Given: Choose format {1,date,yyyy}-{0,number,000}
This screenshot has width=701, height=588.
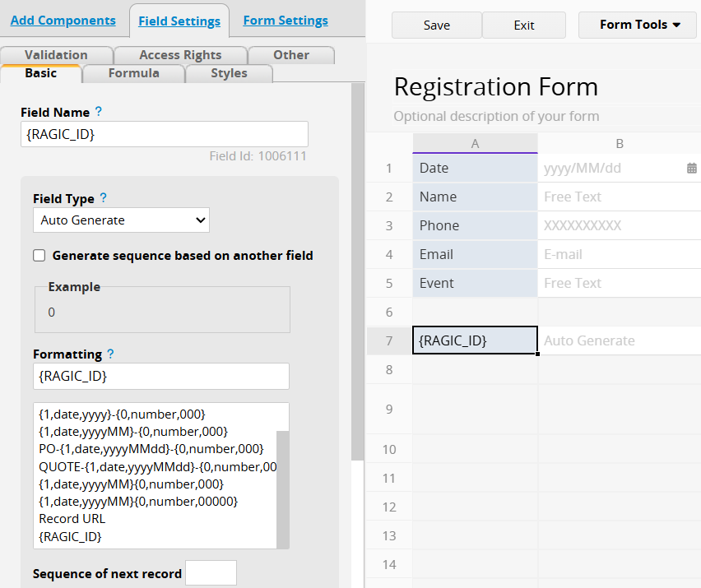Looking at the screenshot, I should pos(122,414).
